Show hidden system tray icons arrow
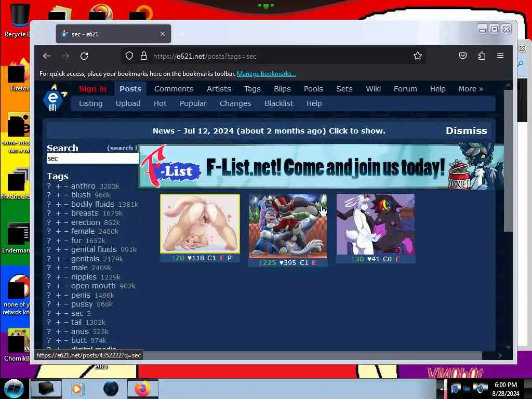532x399 pixels. pyautogui.click(x=442, y=389)
